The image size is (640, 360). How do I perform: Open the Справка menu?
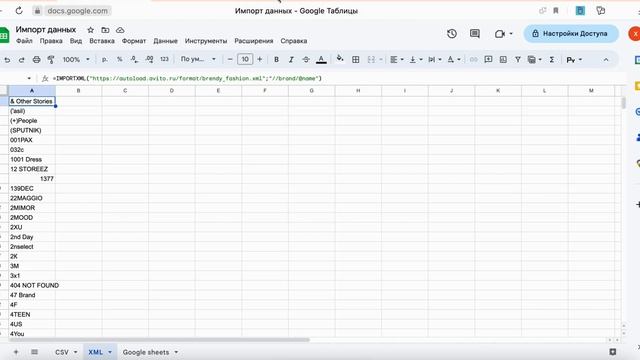pos(293,41)
